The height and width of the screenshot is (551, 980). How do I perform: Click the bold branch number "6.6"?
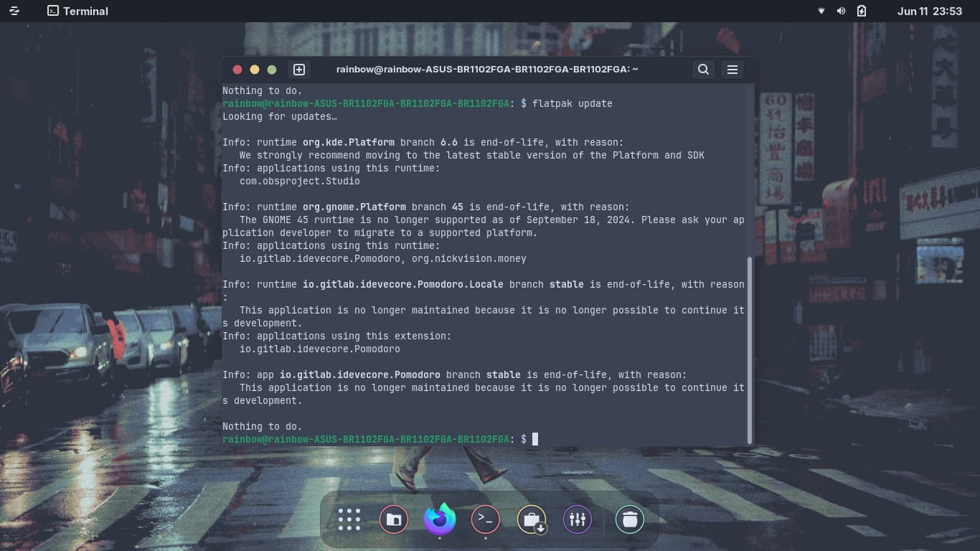[449, 143]
